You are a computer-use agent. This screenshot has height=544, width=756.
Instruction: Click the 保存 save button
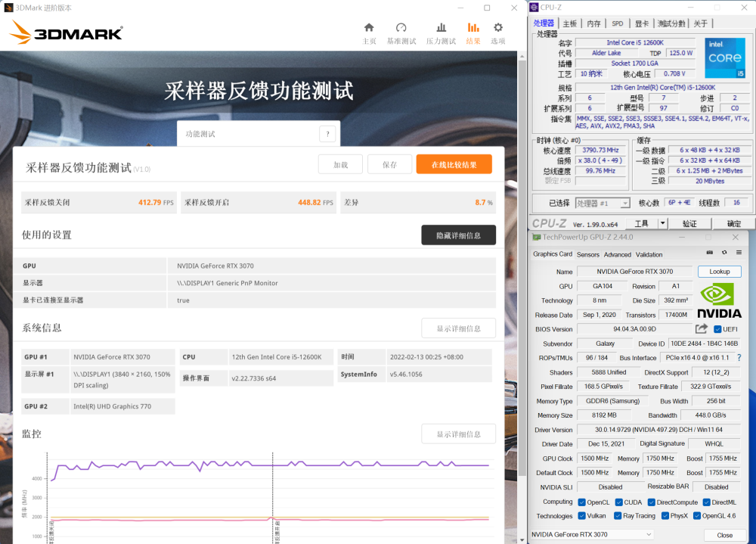click(389, 165)
